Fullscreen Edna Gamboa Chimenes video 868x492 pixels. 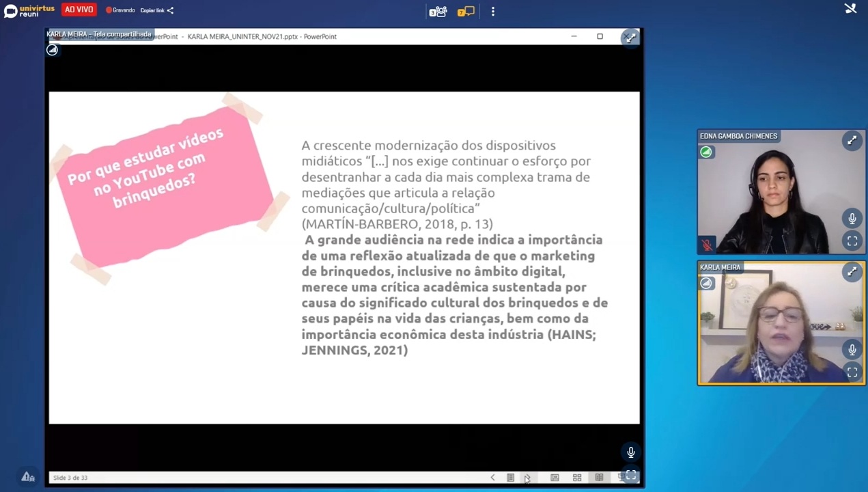(x=852, y=241)
